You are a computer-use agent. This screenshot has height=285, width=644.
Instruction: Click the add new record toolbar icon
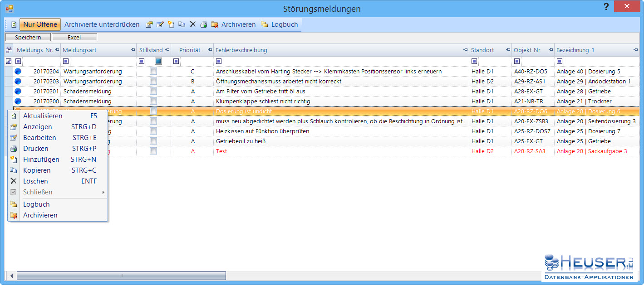[x=171, y=24]
